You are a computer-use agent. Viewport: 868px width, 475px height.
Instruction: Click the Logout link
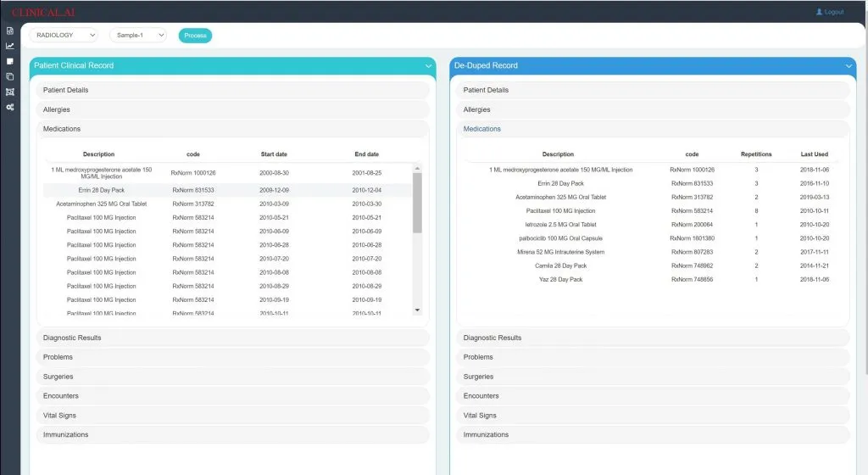click(830, 12)
